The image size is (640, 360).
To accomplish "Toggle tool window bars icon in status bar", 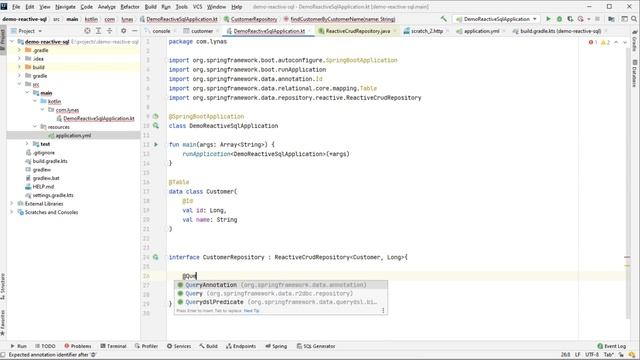I will pyautogui.click(x=3, y=355).
